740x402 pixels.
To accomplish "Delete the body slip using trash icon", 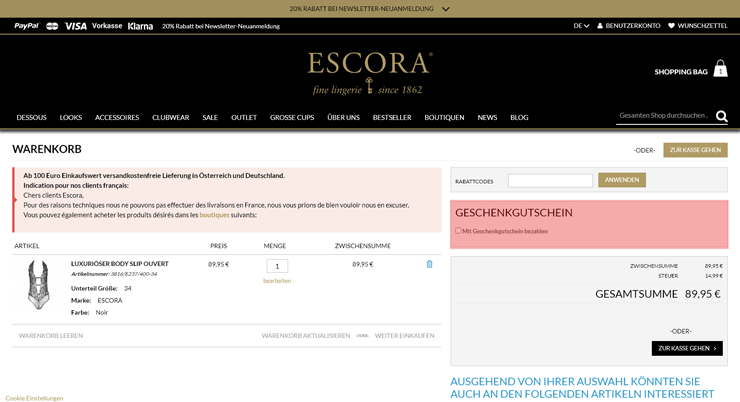I will 429,264.
